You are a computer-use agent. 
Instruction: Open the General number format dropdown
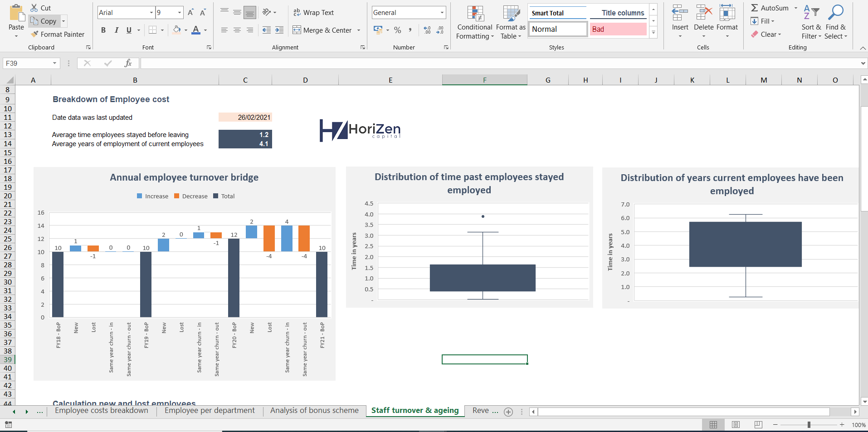pyautogui.click(x=442, y=13)
